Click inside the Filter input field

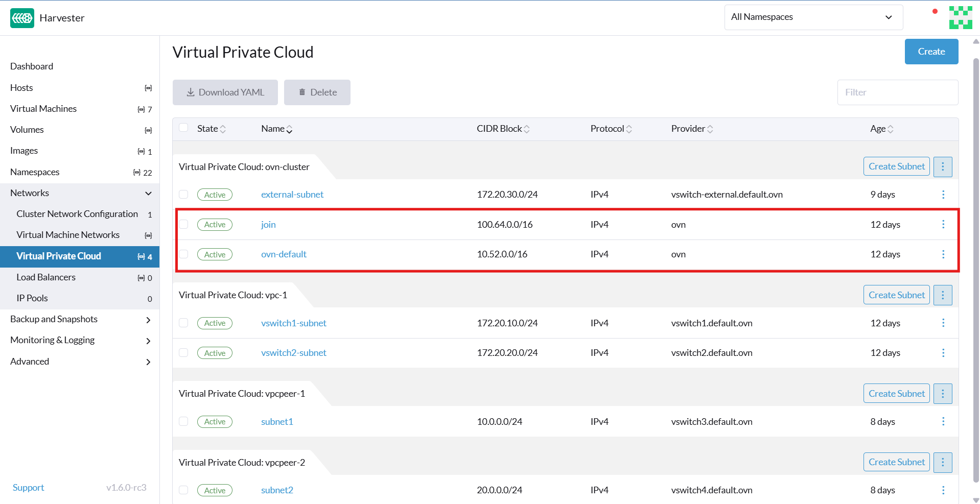tap(897, 92)
